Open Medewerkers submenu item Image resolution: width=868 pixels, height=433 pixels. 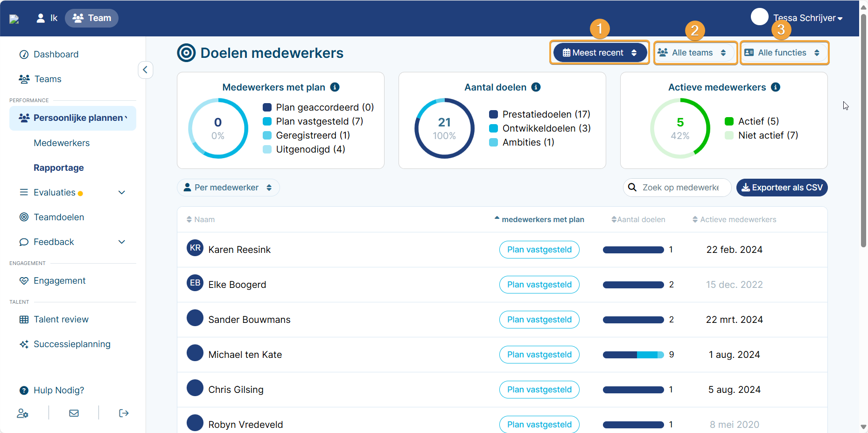(x=62, y=143)
